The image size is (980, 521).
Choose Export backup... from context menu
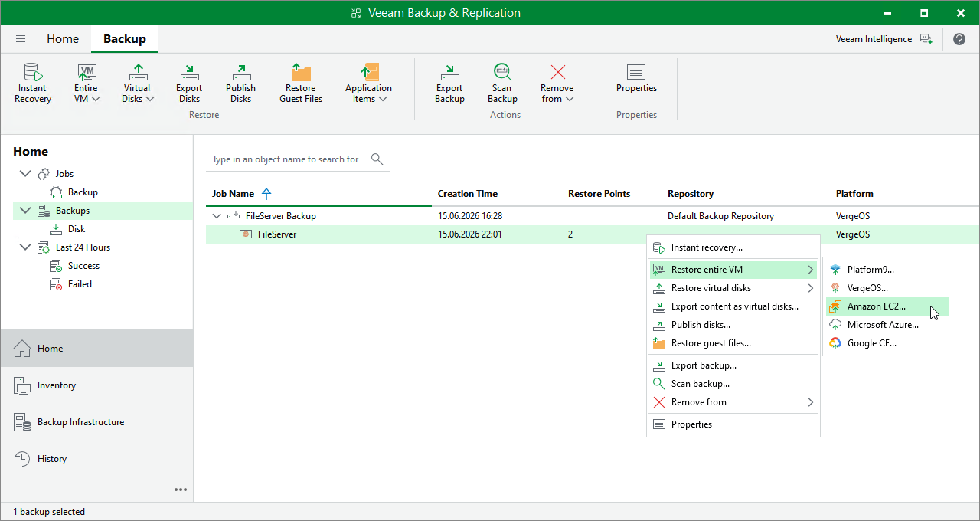tap(733, 365)
